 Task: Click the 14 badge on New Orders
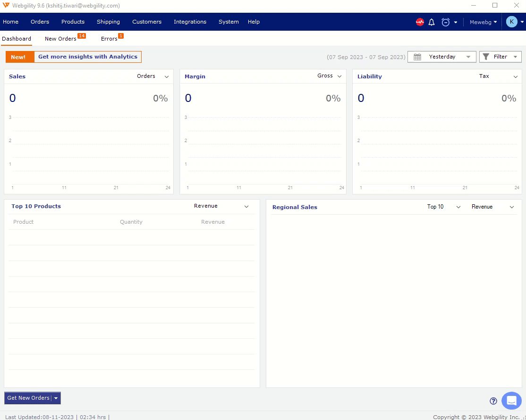point(82,35)
